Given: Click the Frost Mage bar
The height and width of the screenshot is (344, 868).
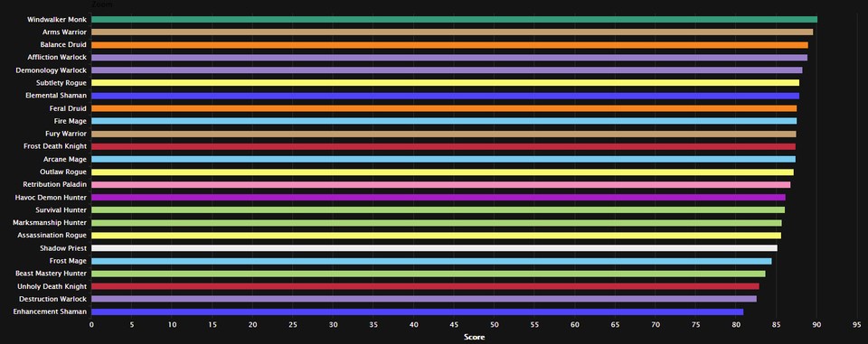Looking at the screenshot, I should coord(431,261).
